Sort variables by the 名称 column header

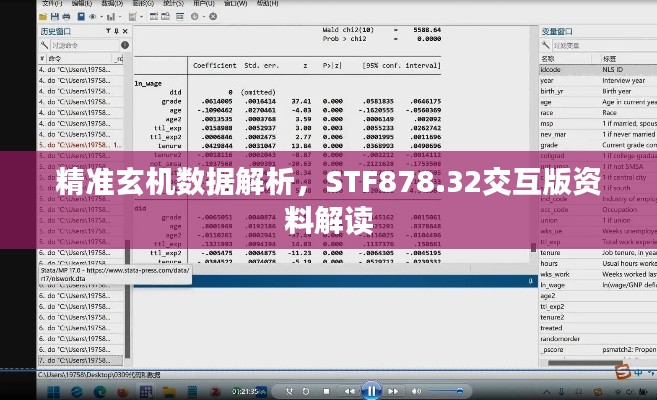click(x=552, y=59)
